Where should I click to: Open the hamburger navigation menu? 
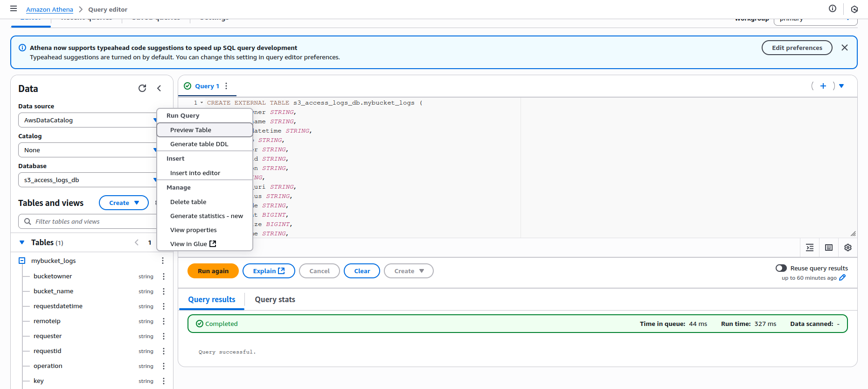(x=14, y=9)
